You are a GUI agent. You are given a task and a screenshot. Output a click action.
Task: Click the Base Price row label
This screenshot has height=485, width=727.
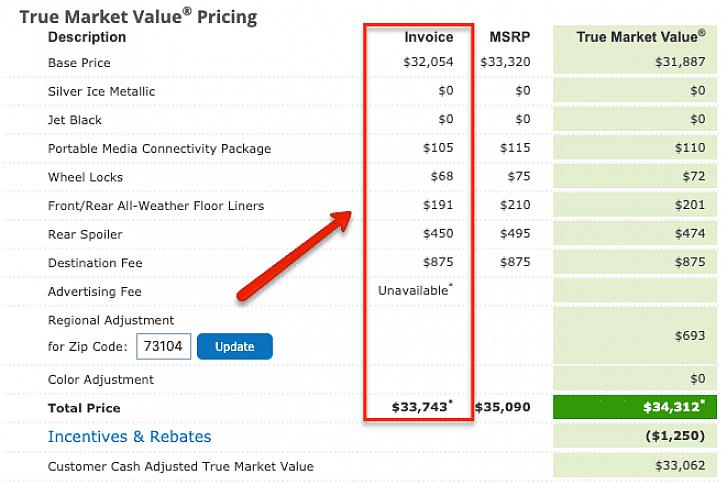point(79,63)
